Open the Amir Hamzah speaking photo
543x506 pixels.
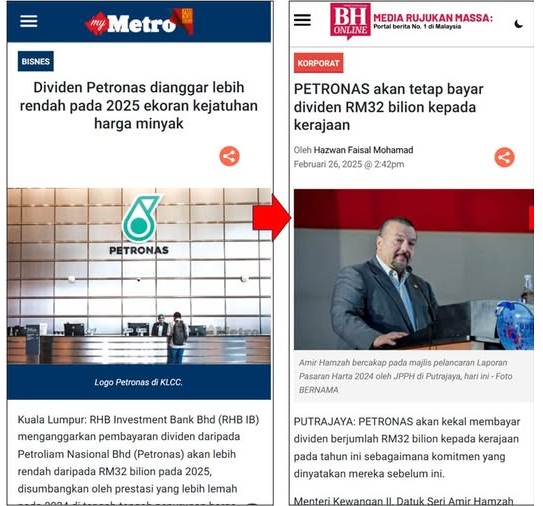tap(414, 269)
